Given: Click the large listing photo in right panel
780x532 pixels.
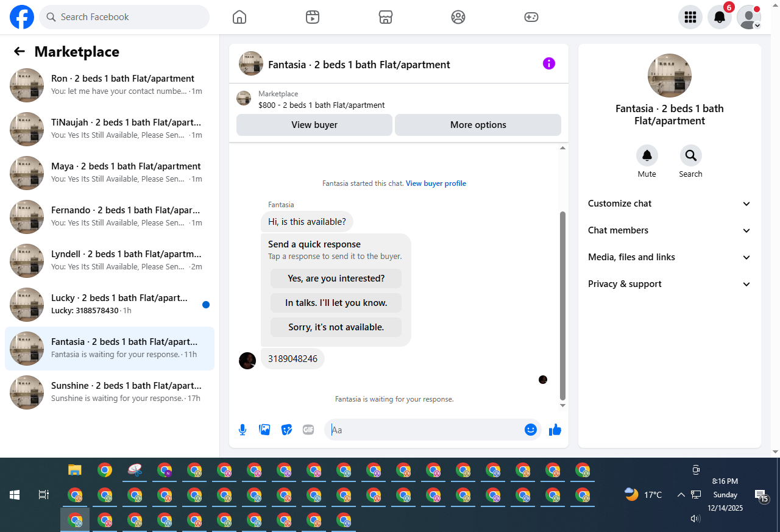Looking at the screenshot, I should (670, 76).
